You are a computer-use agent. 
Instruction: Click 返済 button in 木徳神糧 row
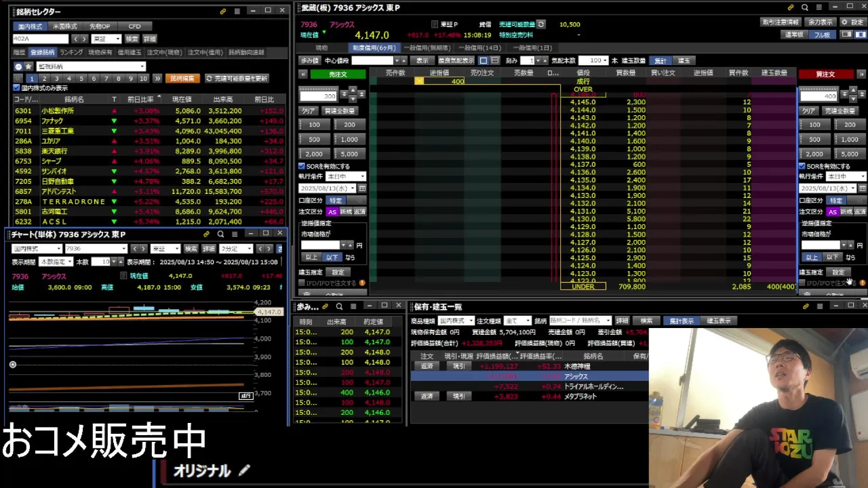tap(427, 366)
